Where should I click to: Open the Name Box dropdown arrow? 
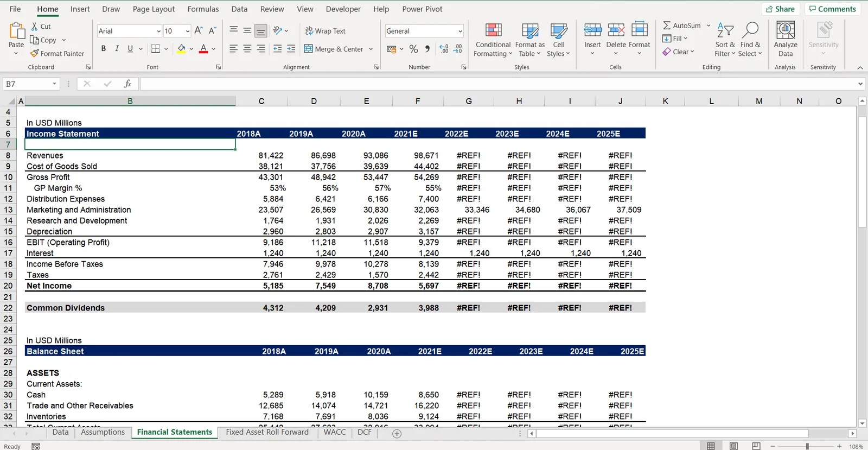point(54,84)
